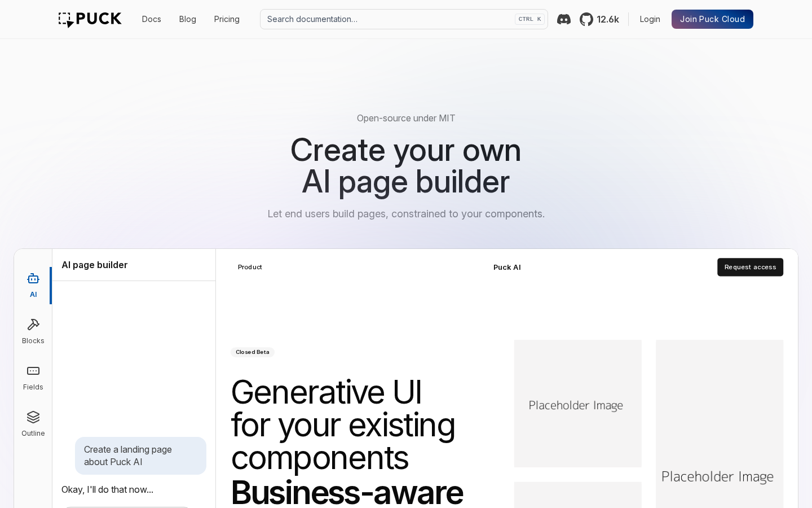
Task: Click the 'AI page builder' panel title
Action: click(x=95, y=265)
